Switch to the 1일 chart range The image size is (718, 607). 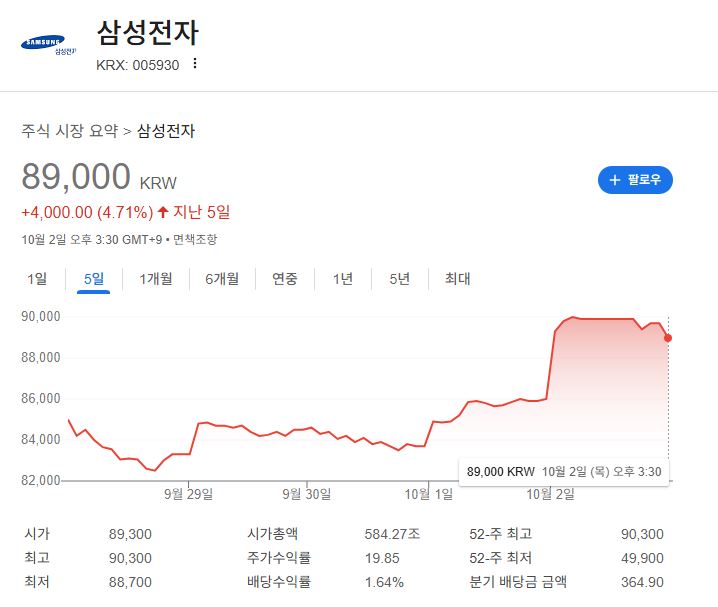tap(36, 279)
